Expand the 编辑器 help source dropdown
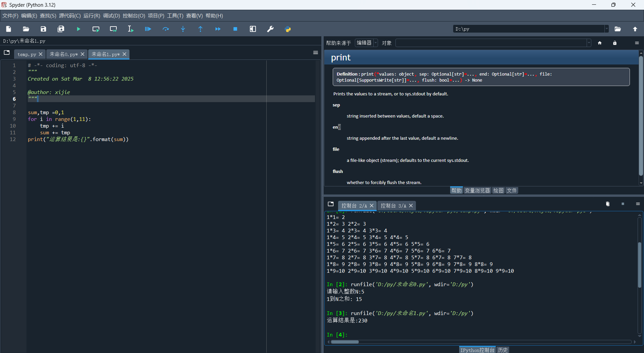Image resolution: width=644 pixels, height=353 pixels. (x=366, y=43)
